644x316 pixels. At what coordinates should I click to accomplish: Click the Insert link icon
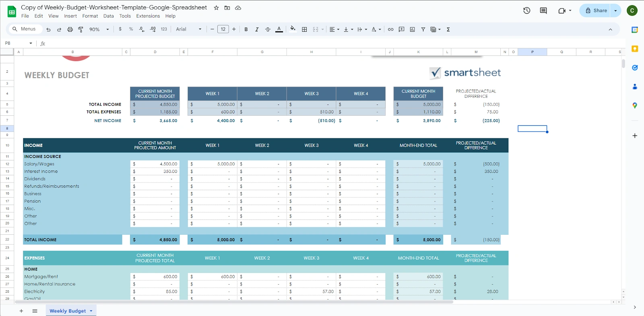pos(390,29)
